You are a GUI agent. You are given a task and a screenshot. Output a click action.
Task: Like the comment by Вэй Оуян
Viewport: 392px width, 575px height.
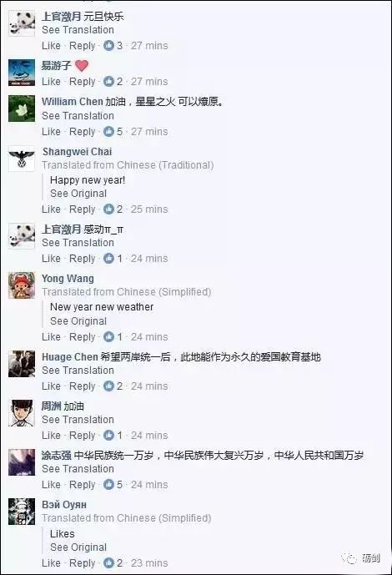pyautogui.click(x=51, y=562)
